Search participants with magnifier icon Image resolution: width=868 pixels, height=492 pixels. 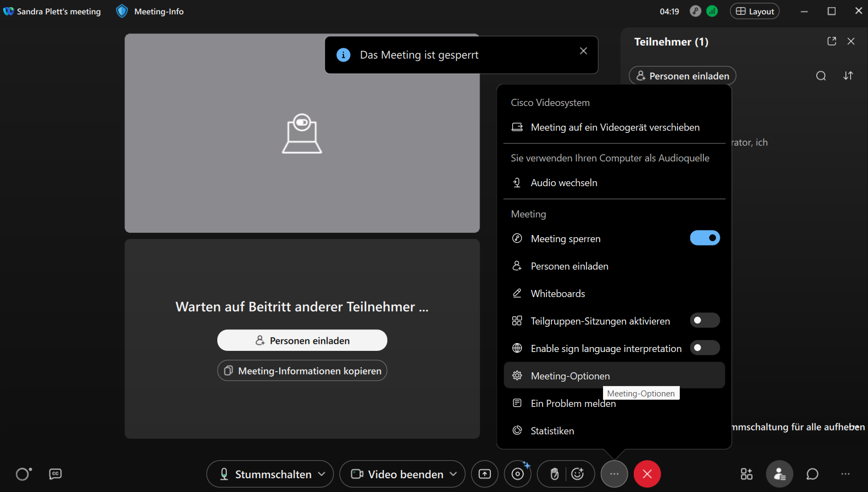[821, 76]
